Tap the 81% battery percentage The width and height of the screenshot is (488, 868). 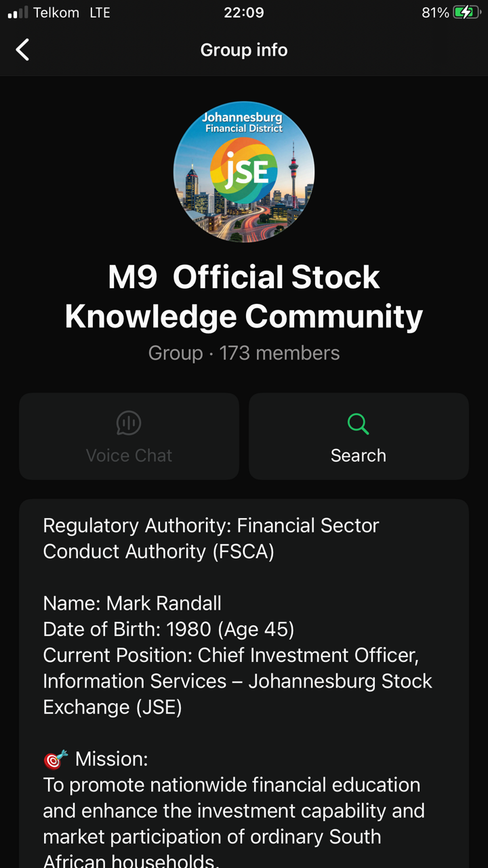[435, 12]
